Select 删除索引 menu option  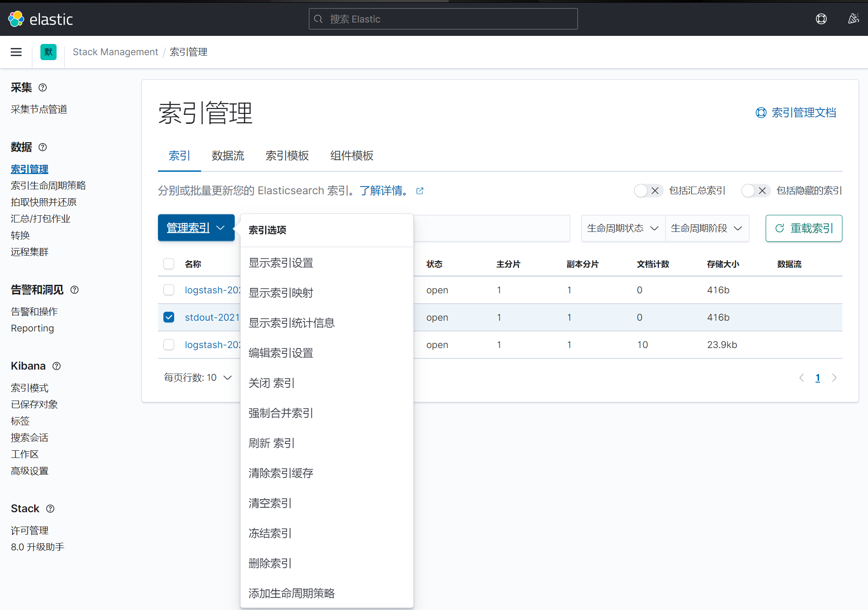(327, 563)
